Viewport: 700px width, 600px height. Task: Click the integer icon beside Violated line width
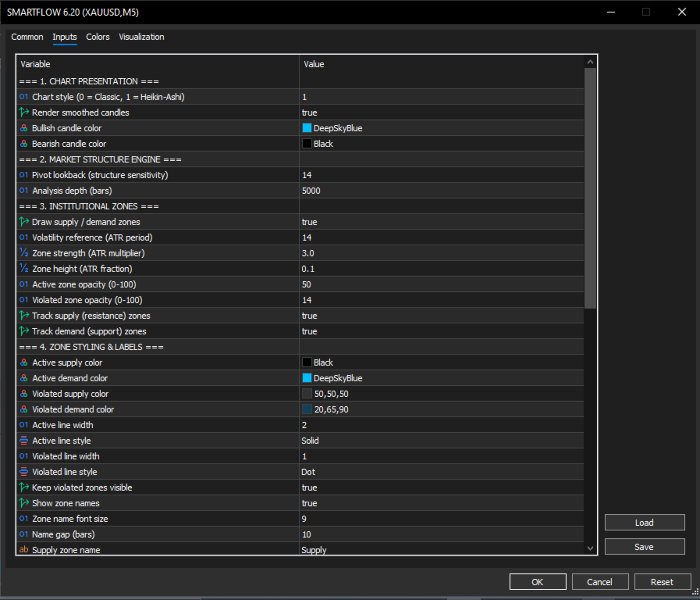click(24, 456)
